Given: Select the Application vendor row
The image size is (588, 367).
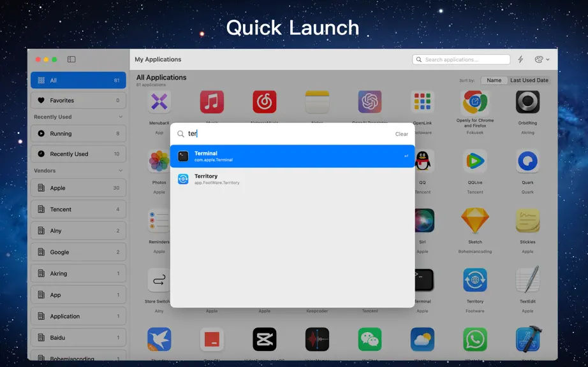Looking at the screenshot, I should pos(78,316).
